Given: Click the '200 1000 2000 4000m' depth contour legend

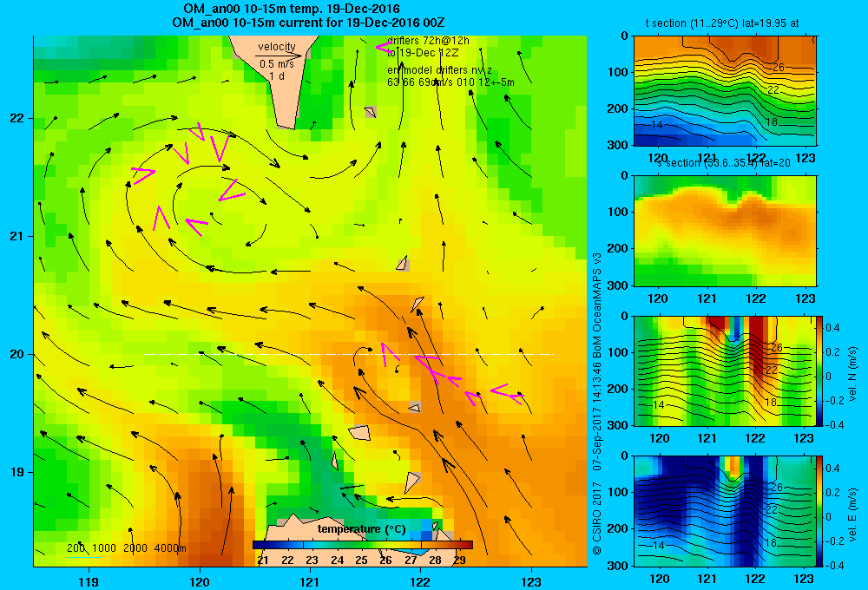Looking at the screenshot, I should coord(126,548).
